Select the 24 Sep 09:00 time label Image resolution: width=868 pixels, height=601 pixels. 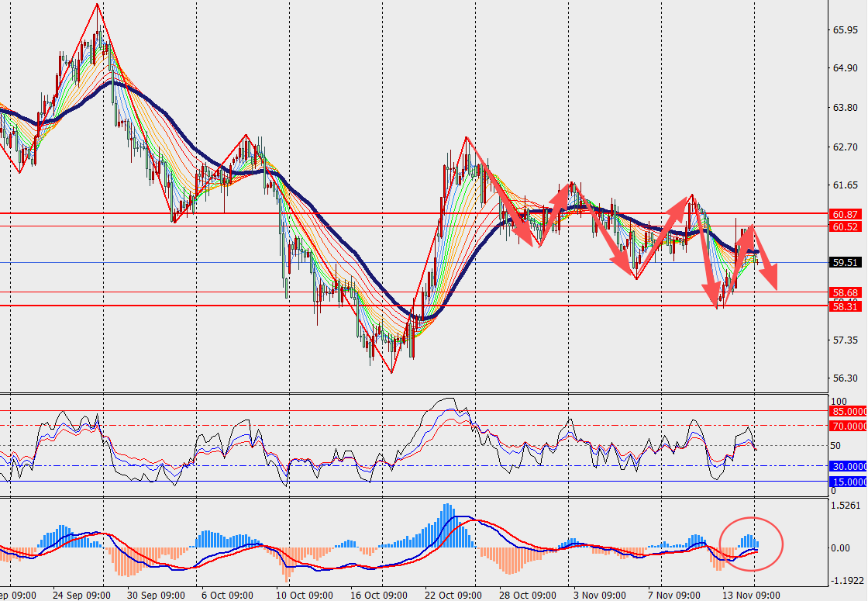coord(82,595)
